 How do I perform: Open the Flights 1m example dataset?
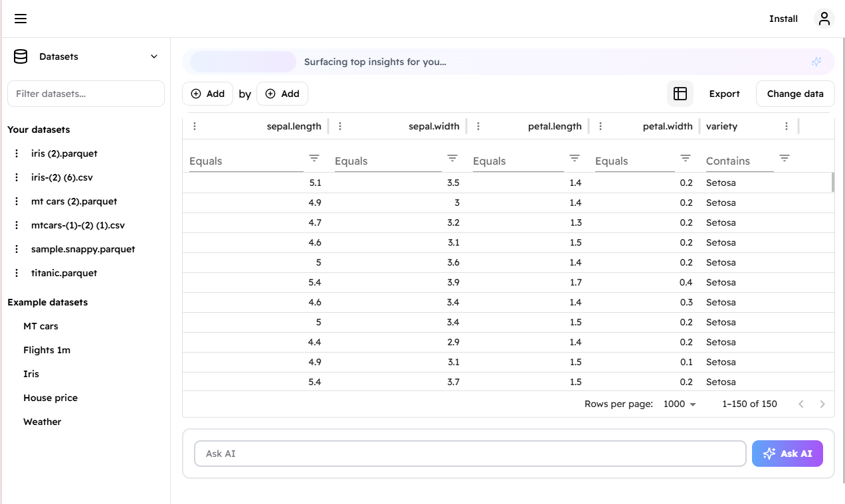coord(47,350)
